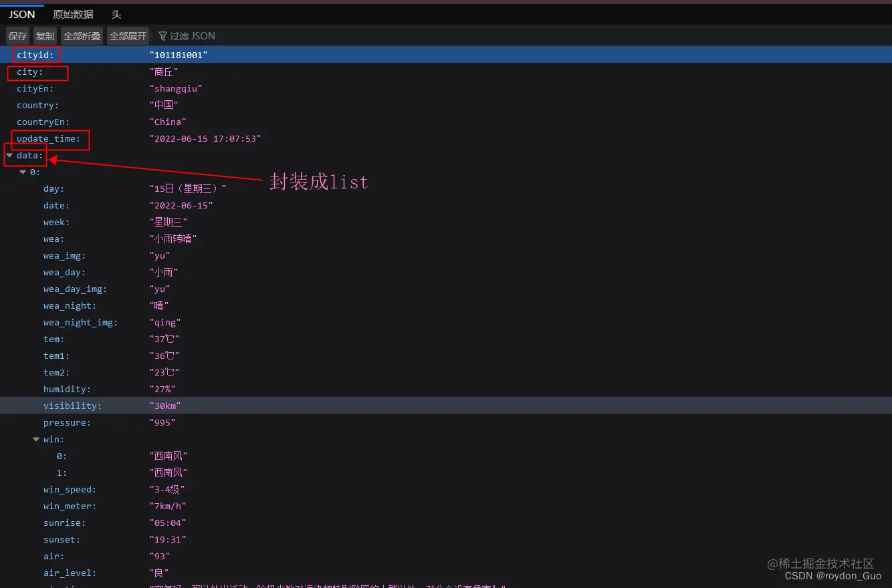The height and width of the screenshot is (588, 892).
Task: Click value "101181001"
Action: pos(179,55)
